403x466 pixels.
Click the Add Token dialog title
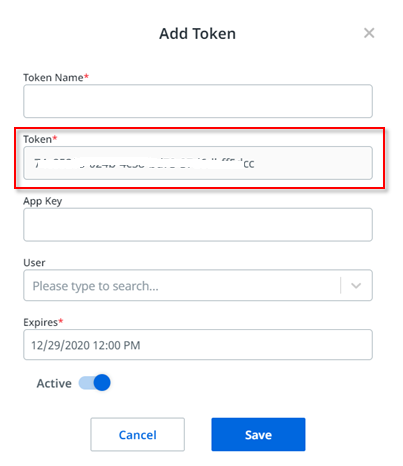[x=197, y=34]
